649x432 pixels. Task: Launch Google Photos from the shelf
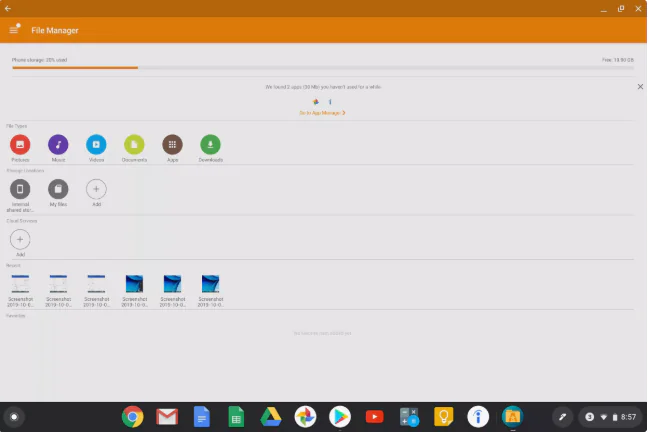(x=305, y=417)
